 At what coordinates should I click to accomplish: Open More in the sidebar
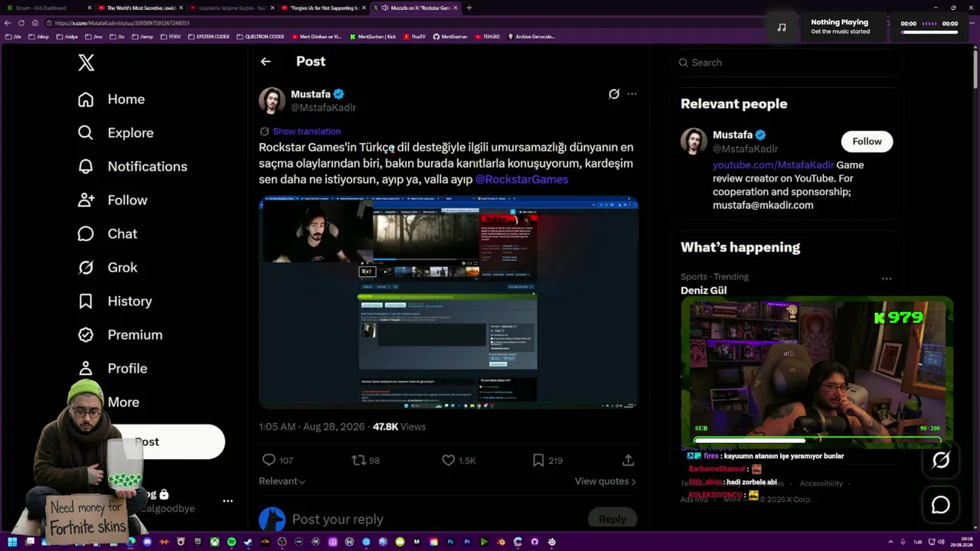point(108,403)
